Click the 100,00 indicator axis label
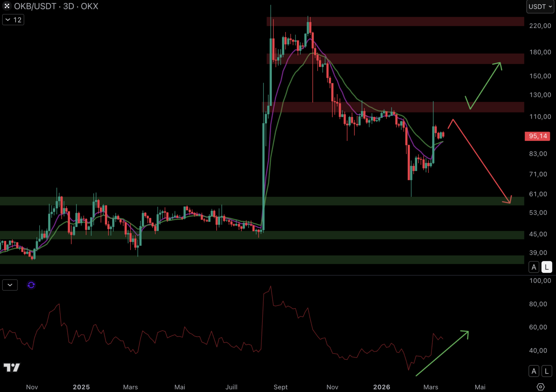Image resolution: width=556 pixels, height=392 pixels. tap(540, 281)
